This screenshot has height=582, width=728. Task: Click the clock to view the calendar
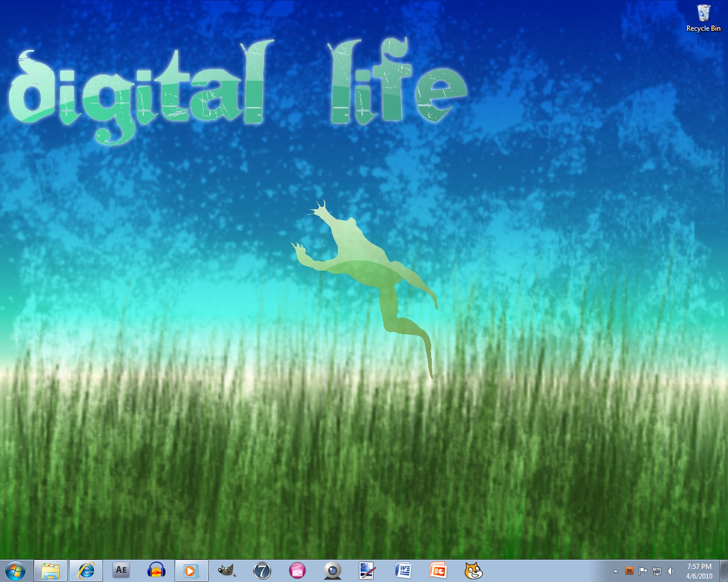698,571
